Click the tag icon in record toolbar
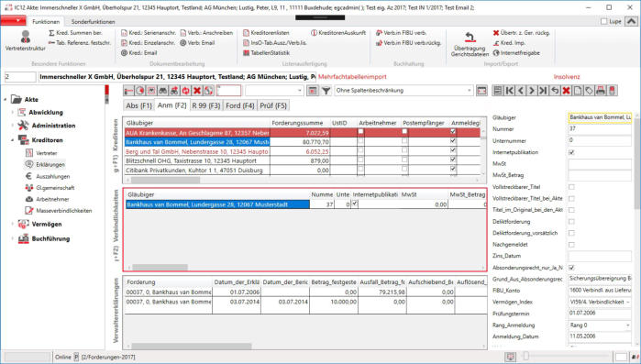This screenshot has width=641, height=364. point(589,91)
